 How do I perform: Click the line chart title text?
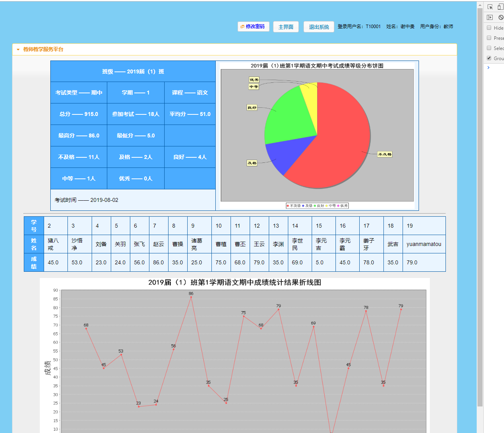coord(235,282)
